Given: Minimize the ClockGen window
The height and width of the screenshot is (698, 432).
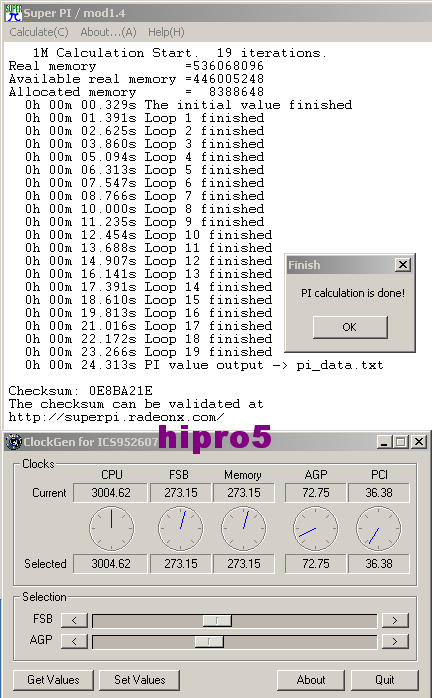Looking at the screenshot, I should [x=385, y=442].
